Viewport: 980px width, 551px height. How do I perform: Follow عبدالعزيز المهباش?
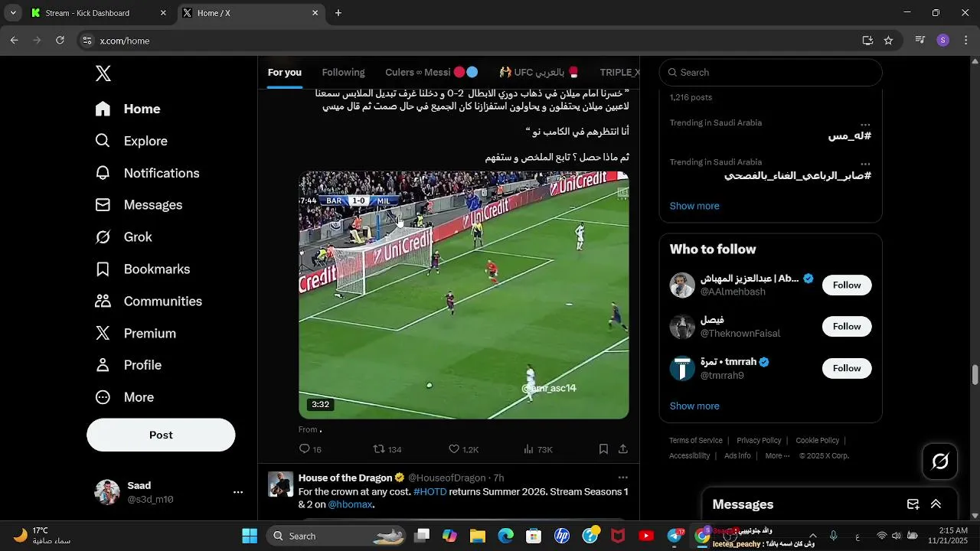click(x=847, y=285)
